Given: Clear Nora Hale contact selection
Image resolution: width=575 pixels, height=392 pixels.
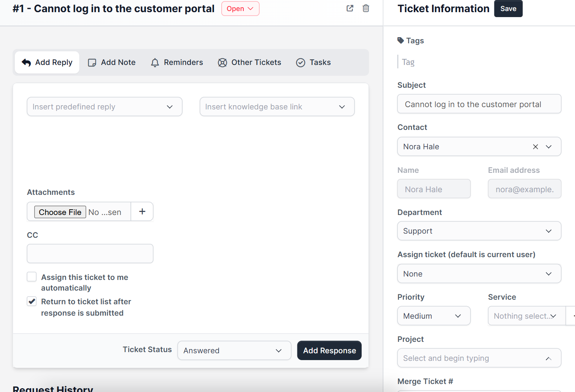Looking at the screenshot, I should [x=535, y=147].
